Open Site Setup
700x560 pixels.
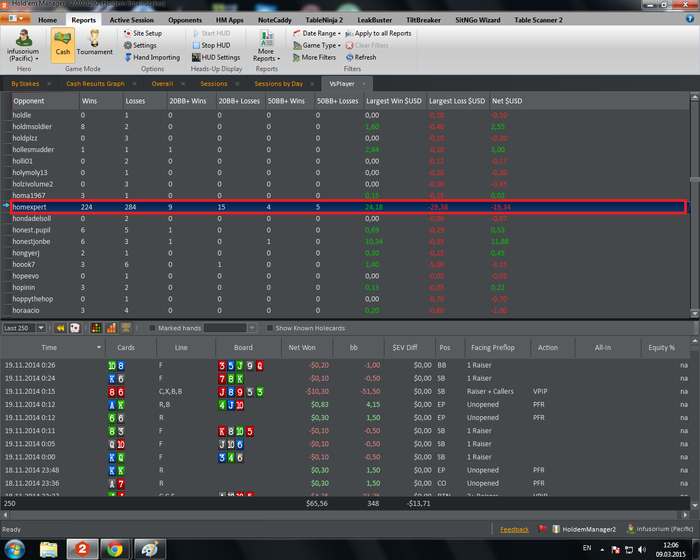[142, 33]
